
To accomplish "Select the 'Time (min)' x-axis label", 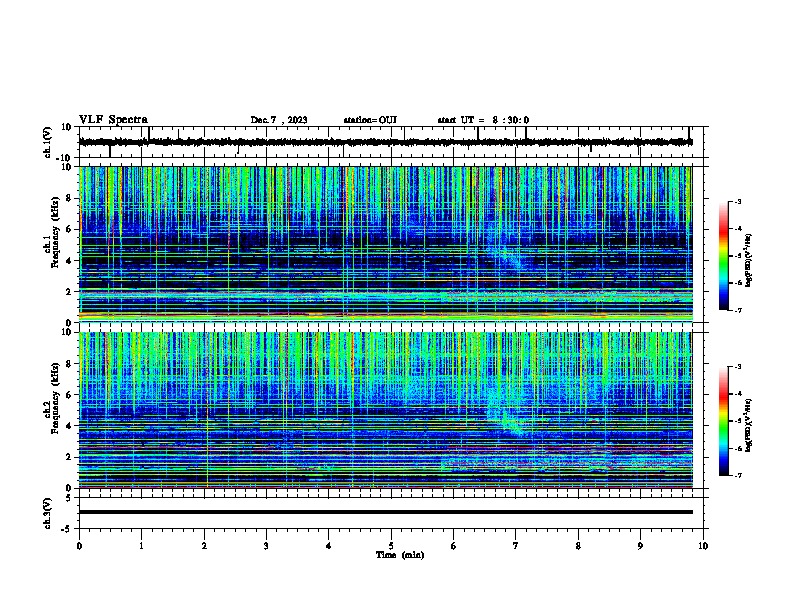I will pos(400,555).
